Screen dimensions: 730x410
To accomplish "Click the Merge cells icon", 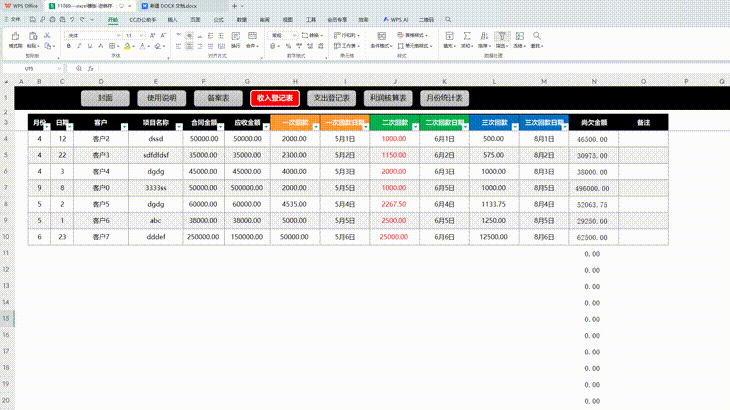I will coord(252,36).
